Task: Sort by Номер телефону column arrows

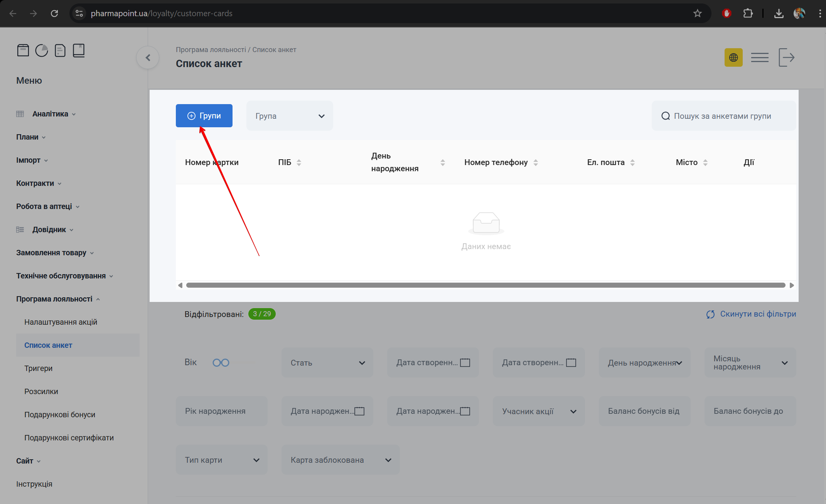Action: [x=536, y=163]
